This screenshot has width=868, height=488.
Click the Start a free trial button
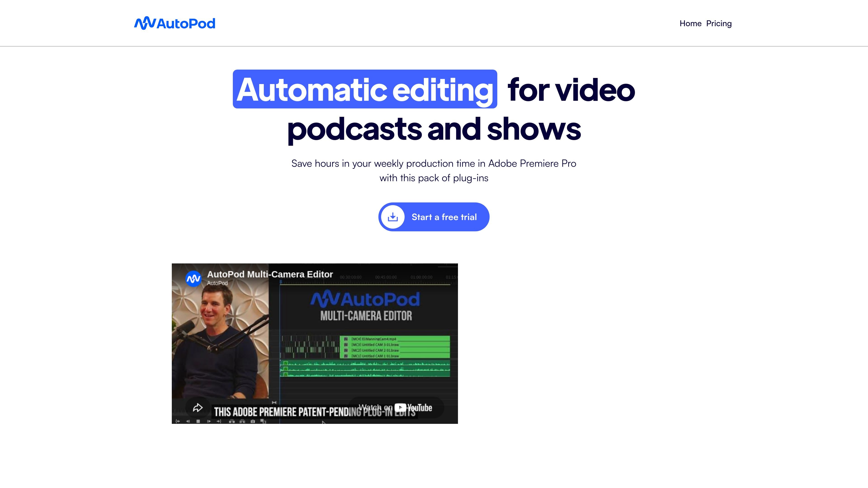(x=434, y=217)
